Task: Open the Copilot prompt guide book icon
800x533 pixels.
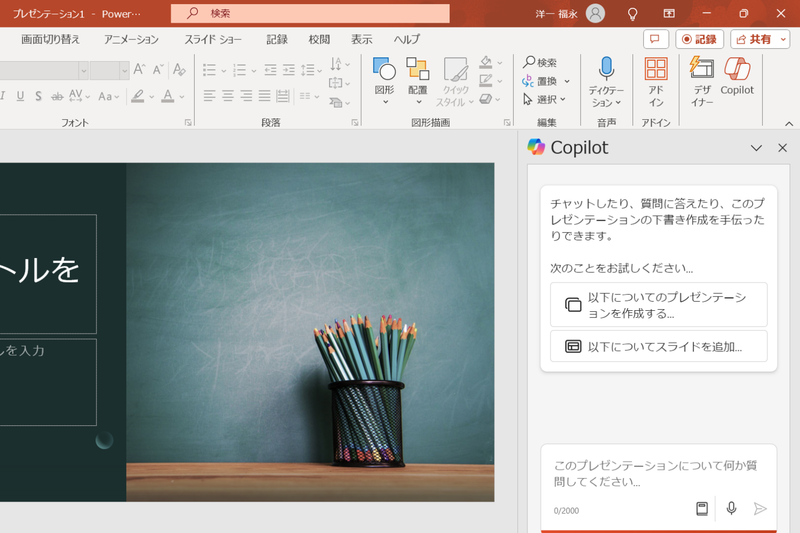Action: pyautogui.click(x=702, y=509)
